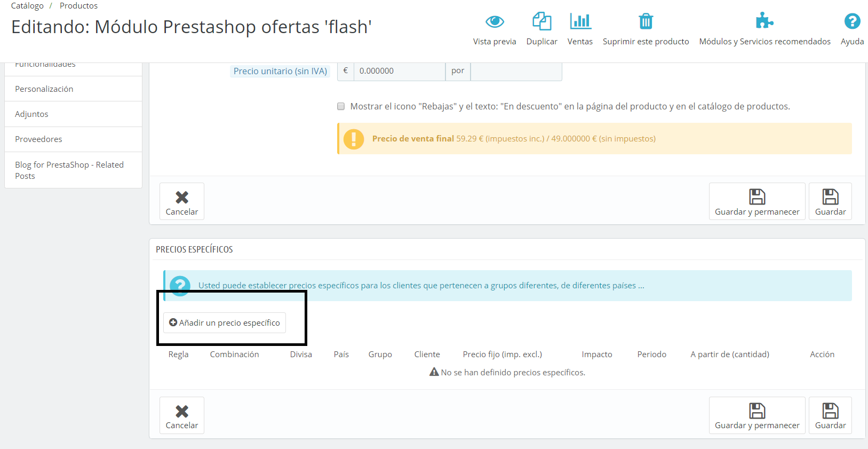Open the Ayuda help icon
The width and height of the screenshot is (868, 449).
(x=852, y=21)
